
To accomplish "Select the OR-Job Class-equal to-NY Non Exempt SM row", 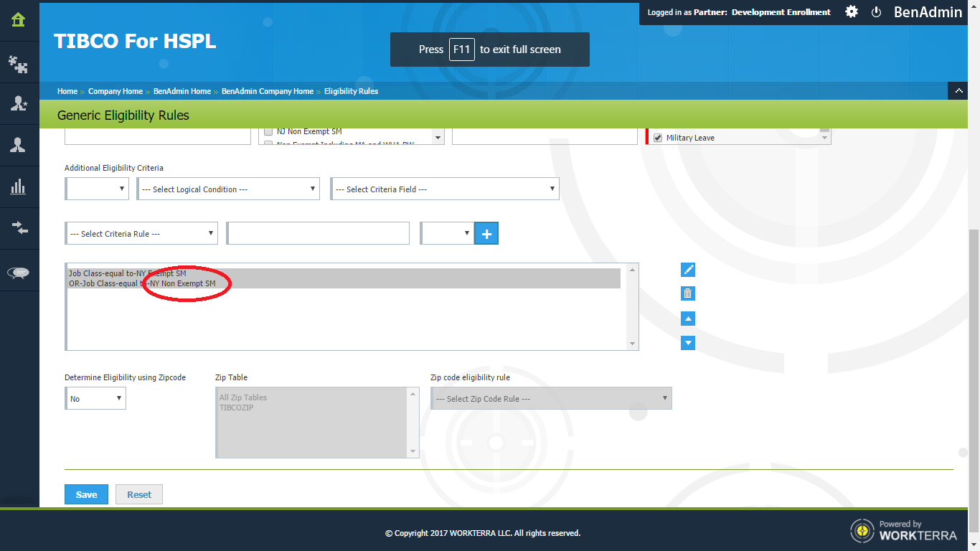I will pyautogui.click(x=344, y=283).
